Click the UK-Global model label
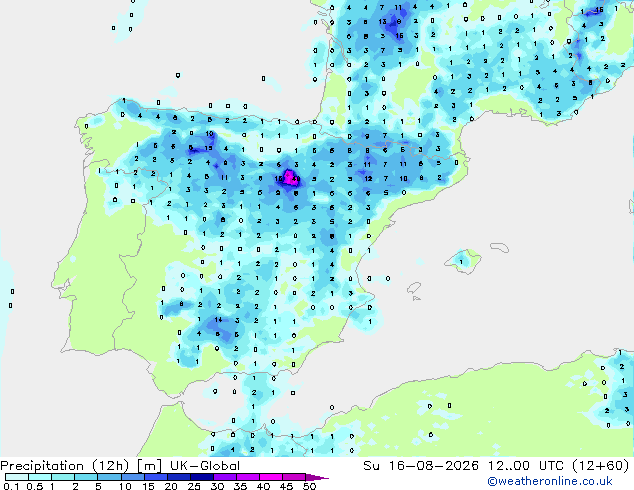This screenshot has height=490, width=634. (x=205, y=466)
